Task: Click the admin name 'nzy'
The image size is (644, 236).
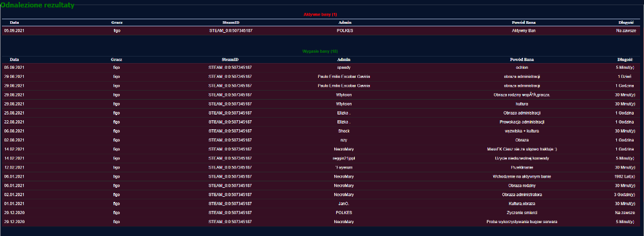Action: tap(343, 140)
